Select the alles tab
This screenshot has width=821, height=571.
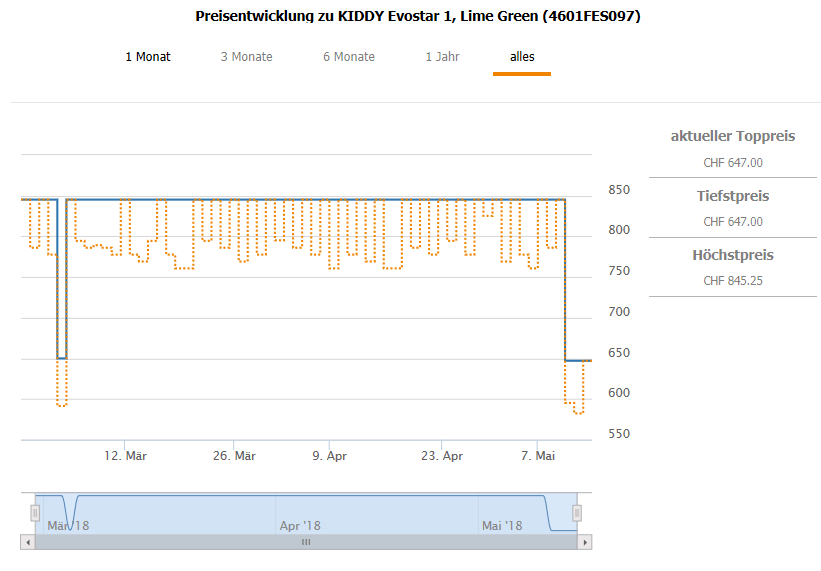click(x=522, y=57)
